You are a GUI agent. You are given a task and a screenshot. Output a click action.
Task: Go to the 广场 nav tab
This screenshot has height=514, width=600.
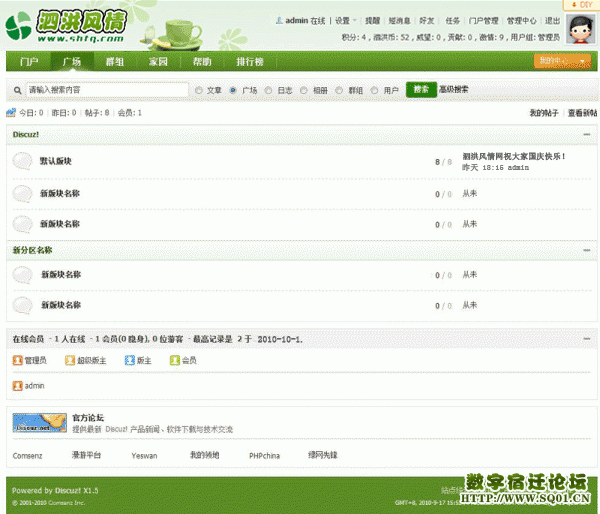(x=72, y=62)
